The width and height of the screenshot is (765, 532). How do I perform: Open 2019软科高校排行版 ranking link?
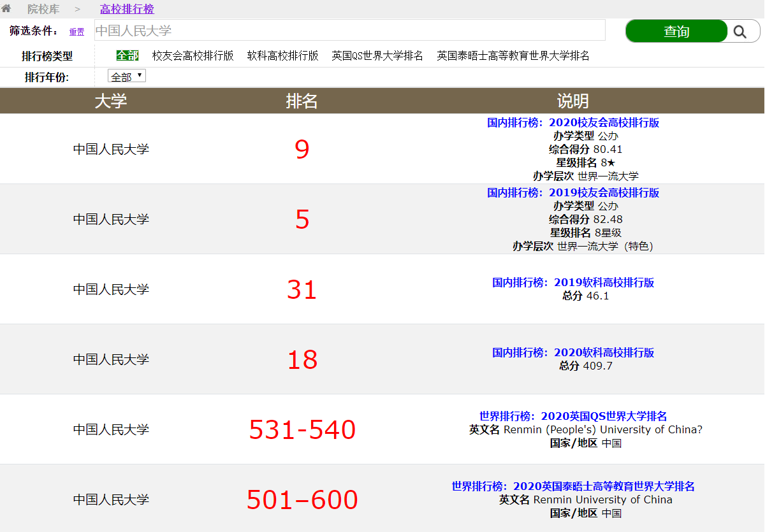tap(572, 282)
